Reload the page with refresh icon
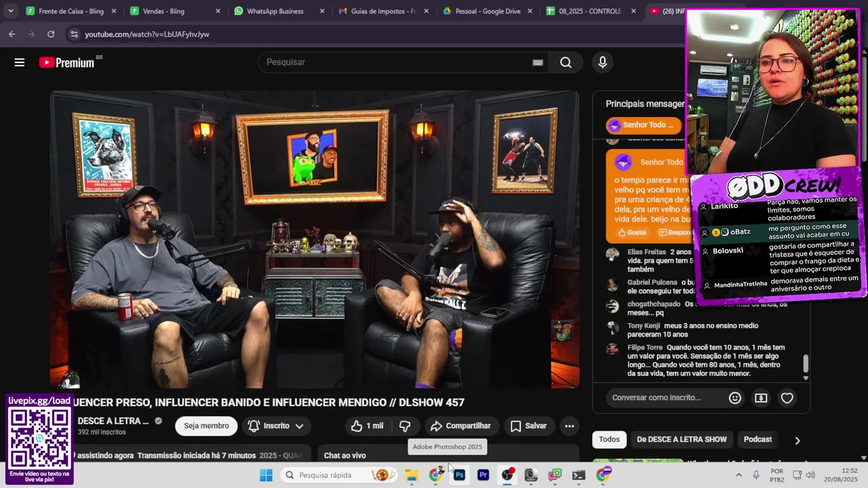868x488 pixels. coord(51,34)
